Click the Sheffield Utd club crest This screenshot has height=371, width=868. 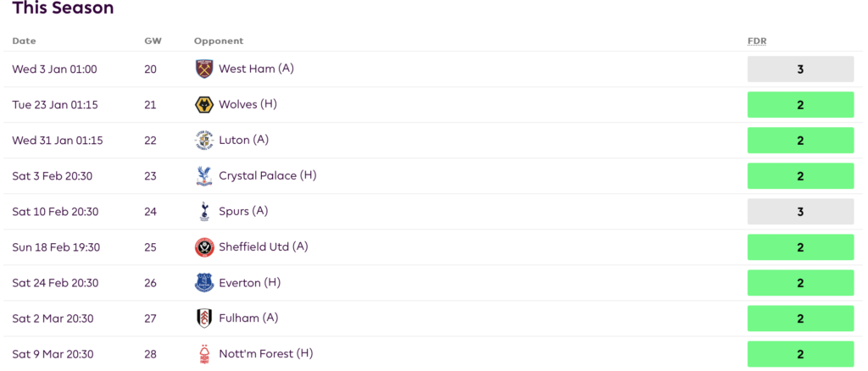click(204, 247)
